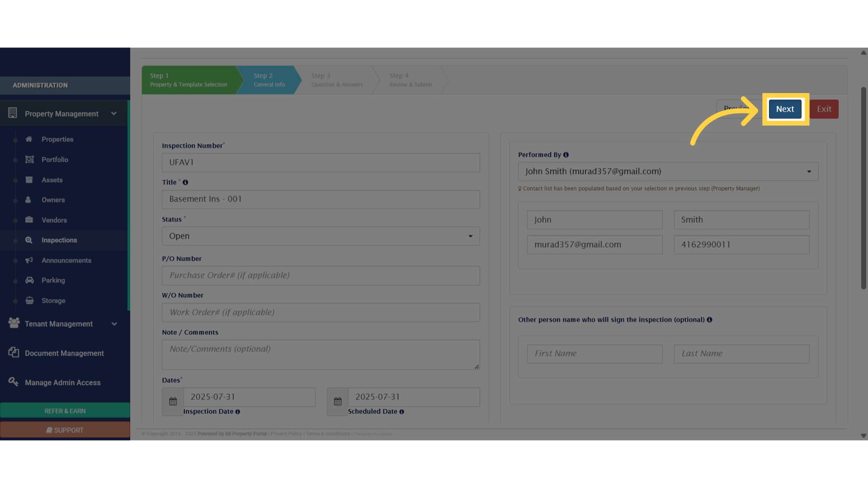Click the page vertical scrollbar
Image resolution: width=868 pixels, height=488 pixels.
(x=863, y=188)
